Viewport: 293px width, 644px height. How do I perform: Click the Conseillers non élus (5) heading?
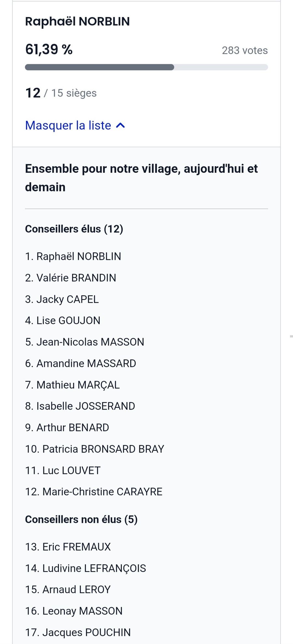tap(81, 519)
